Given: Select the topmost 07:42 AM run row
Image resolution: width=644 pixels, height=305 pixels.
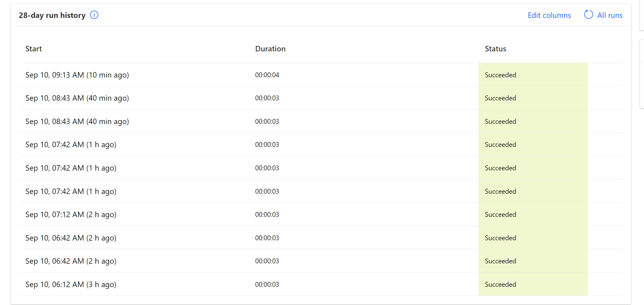Looking at the screenshot, I should tap(71, 145).
